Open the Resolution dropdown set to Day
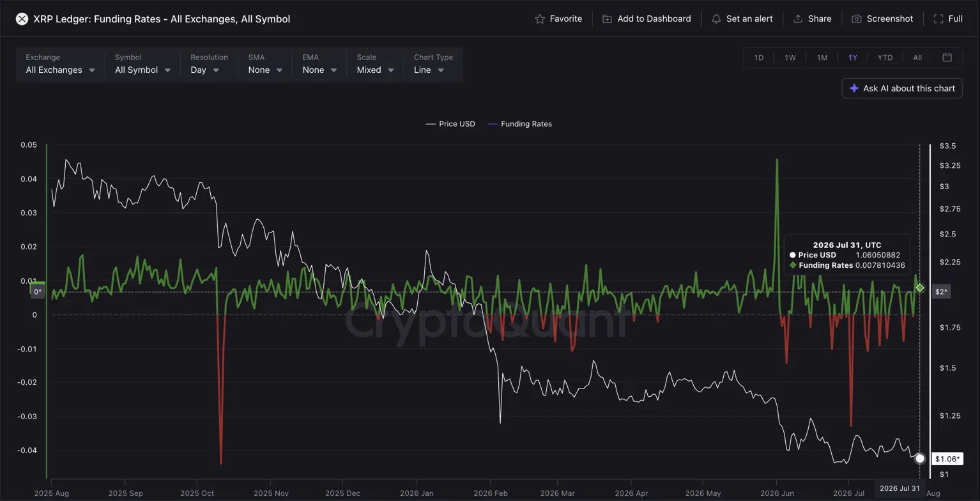 coord(209,65)
